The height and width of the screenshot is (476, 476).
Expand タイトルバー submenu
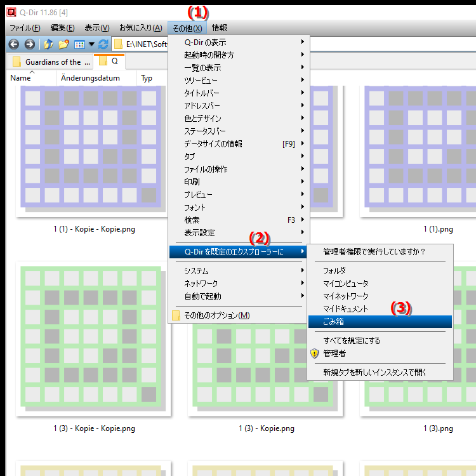click(239, 93)
